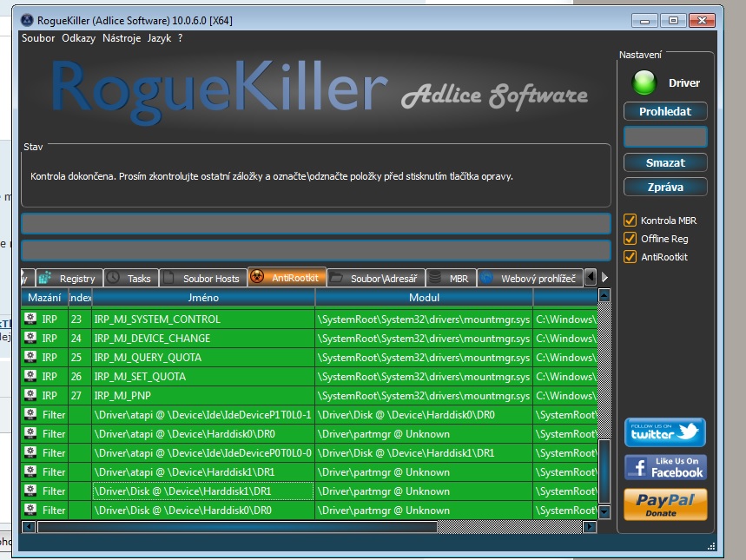746x560 pixels.
Task: Click gear icon in \Driver\Disk Harddisk1\DR1 row
Action: (30, 491)
